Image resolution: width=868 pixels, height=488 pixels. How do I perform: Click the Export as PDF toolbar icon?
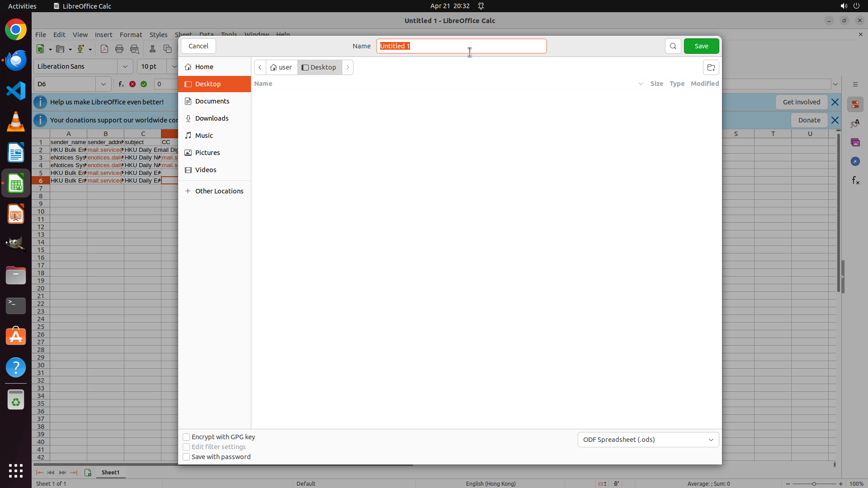[104, 49]
